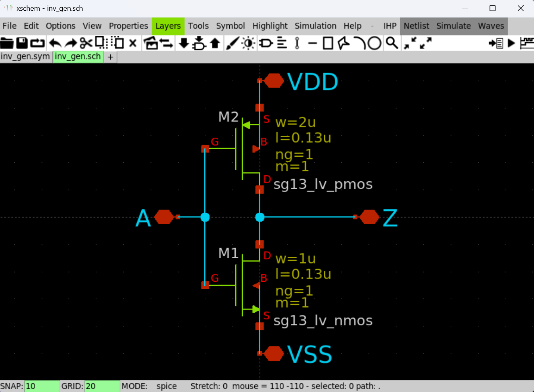The width and height of the screenshot is (534, 392).
Task: Cut selection with the scissors icon
Action: coord(86,43)
